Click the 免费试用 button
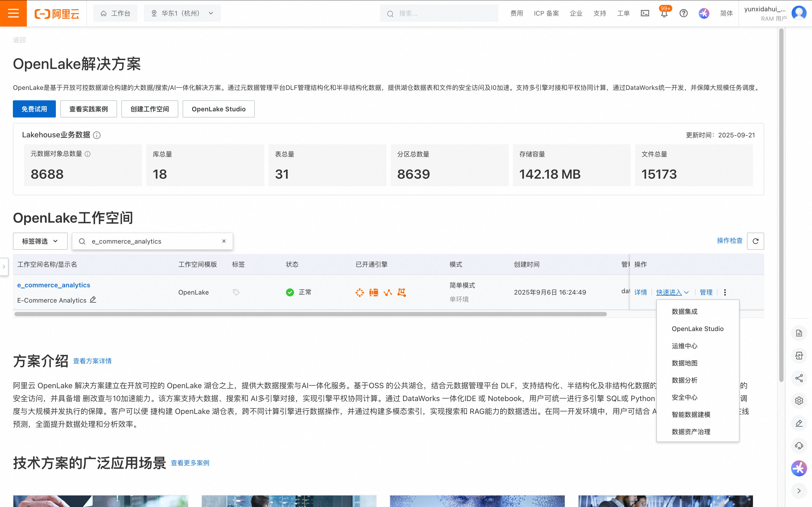This screenshot has width=812, height=507. (34, 109)
